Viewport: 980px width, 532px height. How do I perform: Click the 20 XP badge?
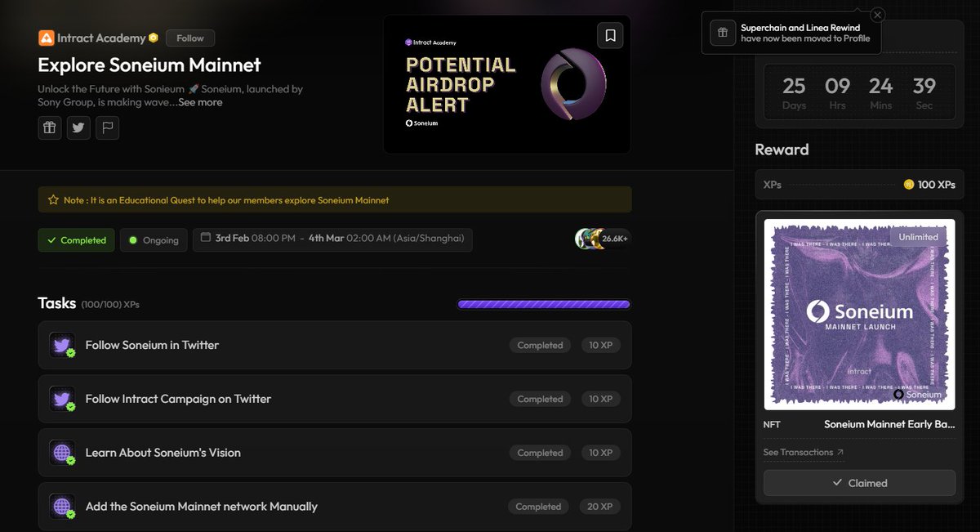click(599, 507)
